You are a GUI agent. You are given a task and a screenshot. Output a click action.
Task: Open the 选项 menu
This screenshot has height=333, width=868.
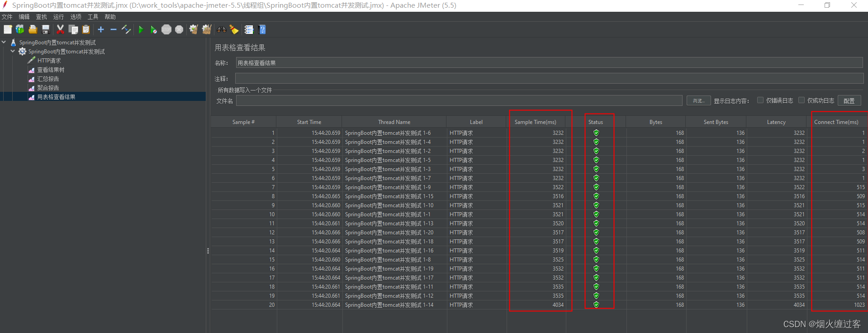click(76, 17)
